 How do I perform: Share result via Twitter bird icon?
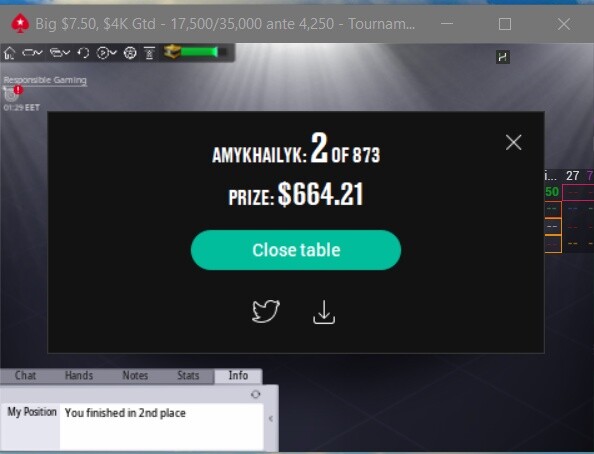coord(266,312)
